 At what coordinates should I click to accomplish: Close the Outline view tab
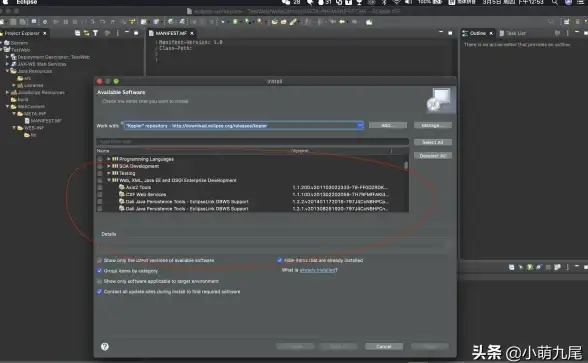point(491,33)
